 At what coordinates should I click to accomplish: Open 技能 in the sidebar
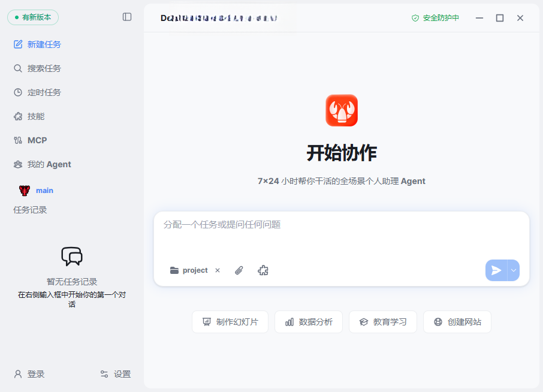(x=29, y=116)
